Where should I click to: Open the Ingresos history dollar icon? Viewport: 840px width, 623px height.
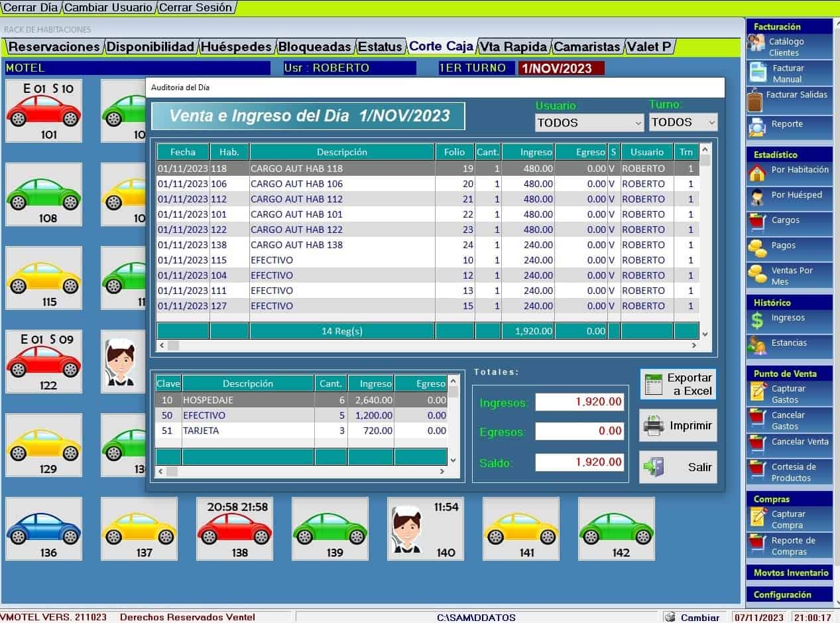click(757, 320)
